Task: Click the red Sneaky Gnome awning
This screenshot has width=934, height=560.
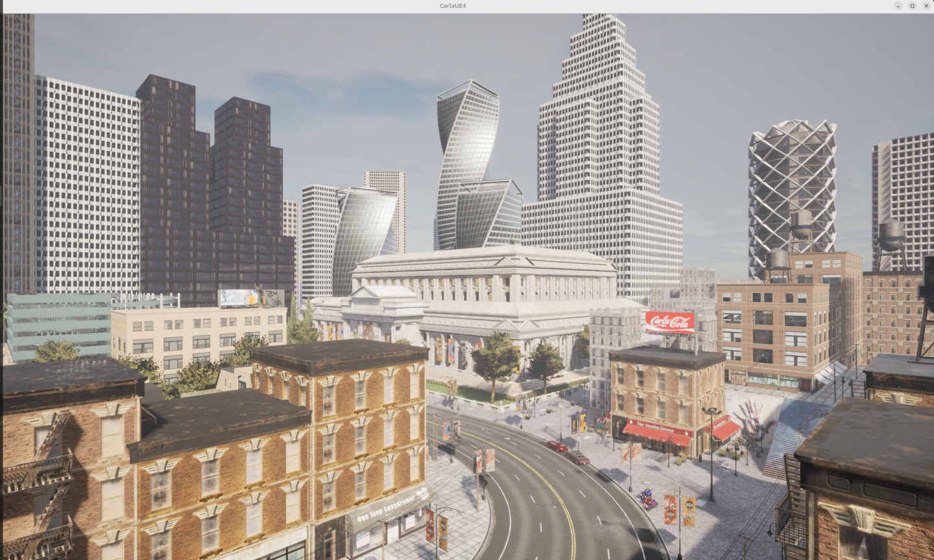Action: click(656, 432)
